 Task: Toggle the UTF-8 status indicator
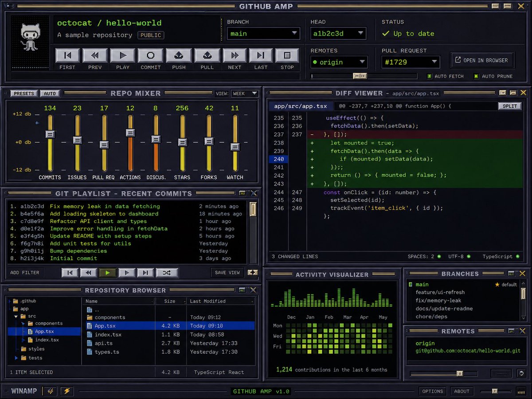click(x=469, y=256)
